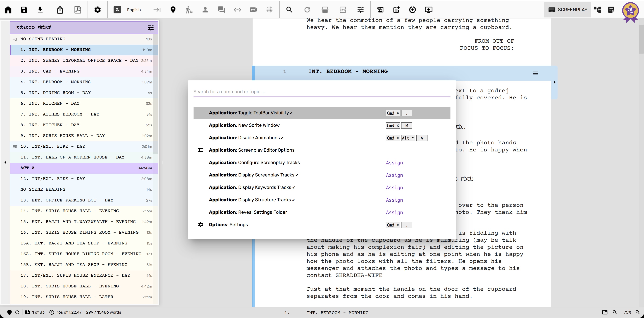Toggle ToolBar Visibility command
The image size is (644, 318).
[x=251, y=113]
